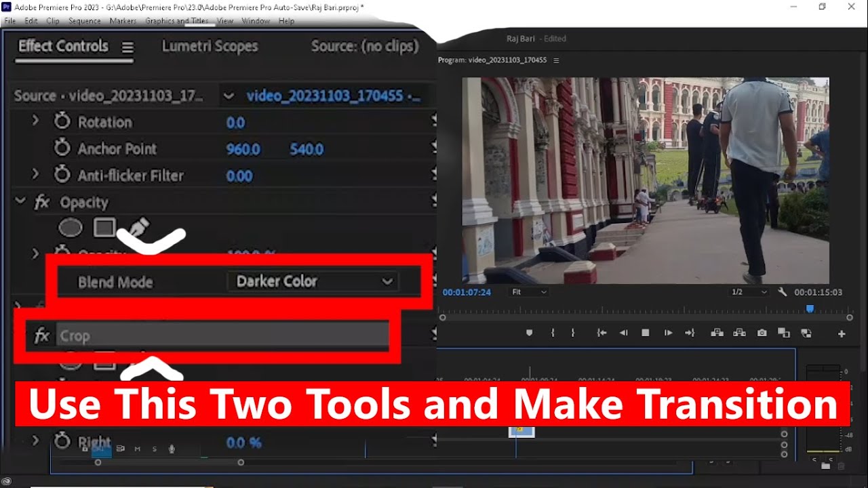
Task: Open the Fit zoom level dropdown
Action: [529, 292]
